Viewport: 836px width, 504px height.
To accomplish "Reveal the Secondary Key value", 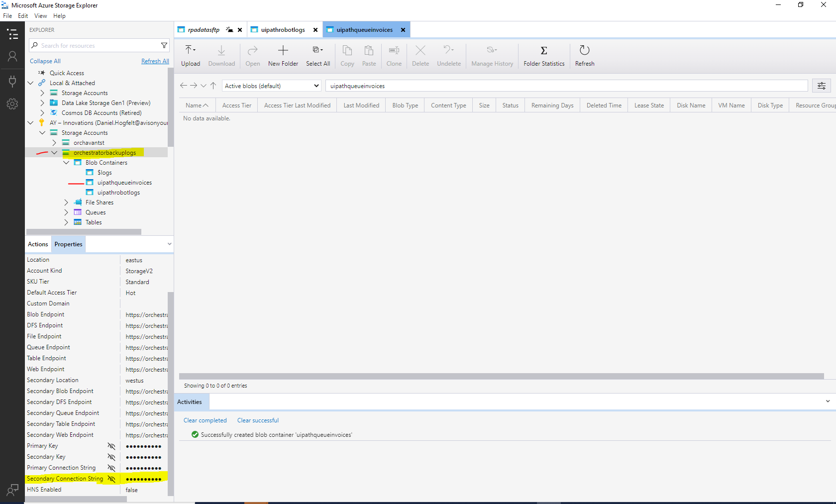I will pos(111,457).
